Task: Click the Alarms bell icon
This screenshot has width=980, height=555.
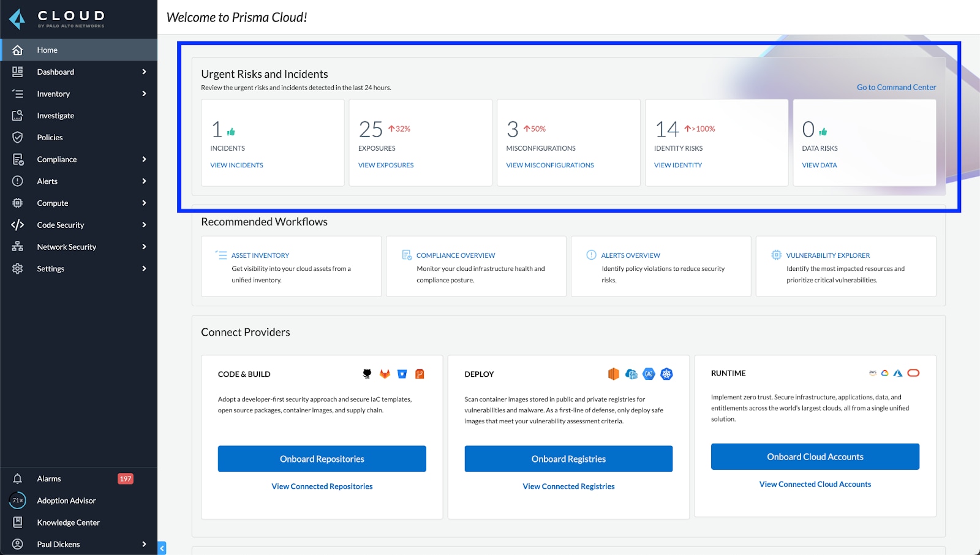Action: [18, 478]
